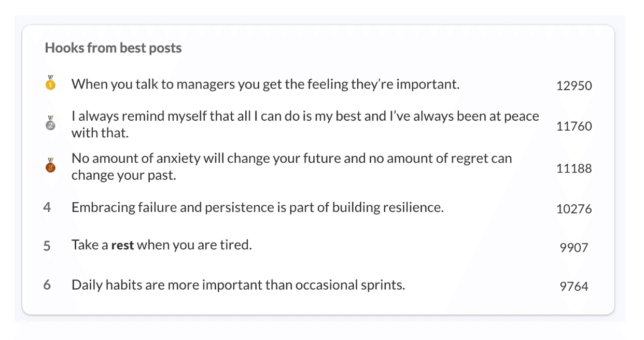This screenshot has width=644, height=340.
Task: Open the hook about doing my best
Action: (305, 124)
